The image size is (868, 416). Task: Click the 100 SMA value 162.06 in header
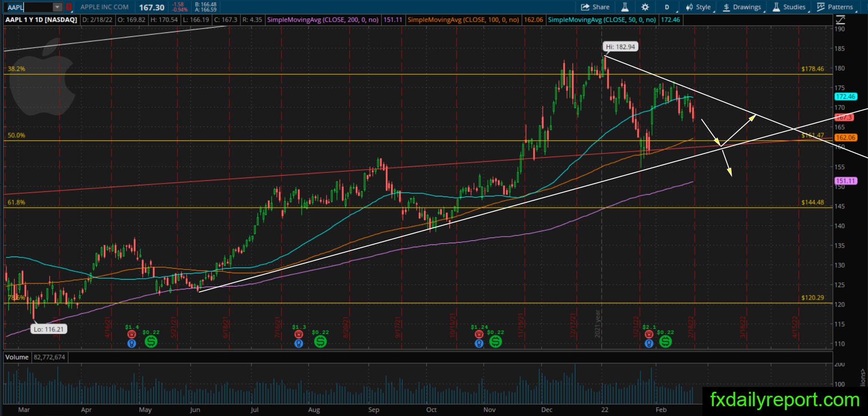[533, 20]
